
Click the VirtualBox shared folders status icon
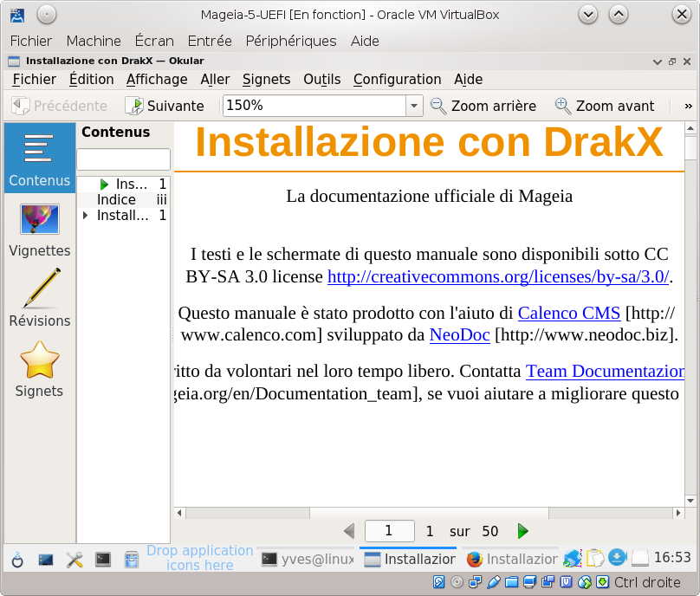pyautogui.click(x=512, y=582)
